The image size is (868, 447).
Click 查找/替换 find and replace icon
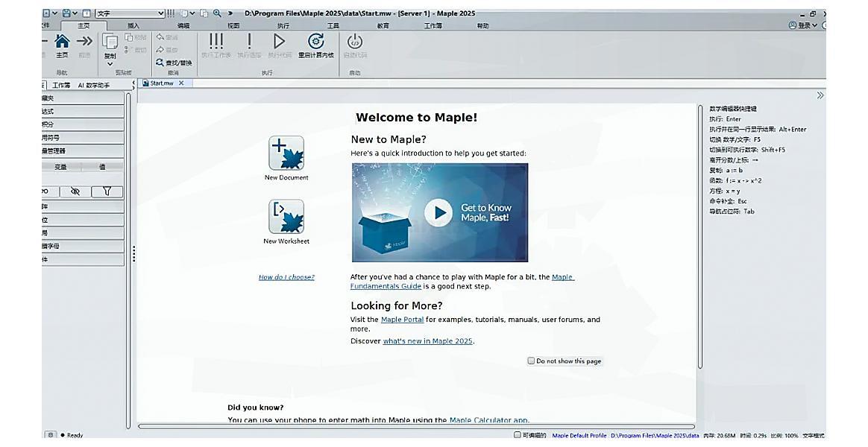click(160, 63)
